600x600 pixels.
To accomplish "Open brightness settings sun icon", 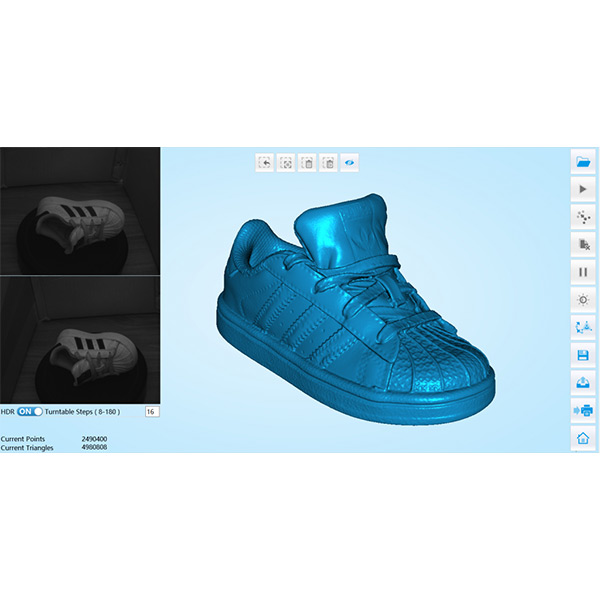I will tap(583, 300).
